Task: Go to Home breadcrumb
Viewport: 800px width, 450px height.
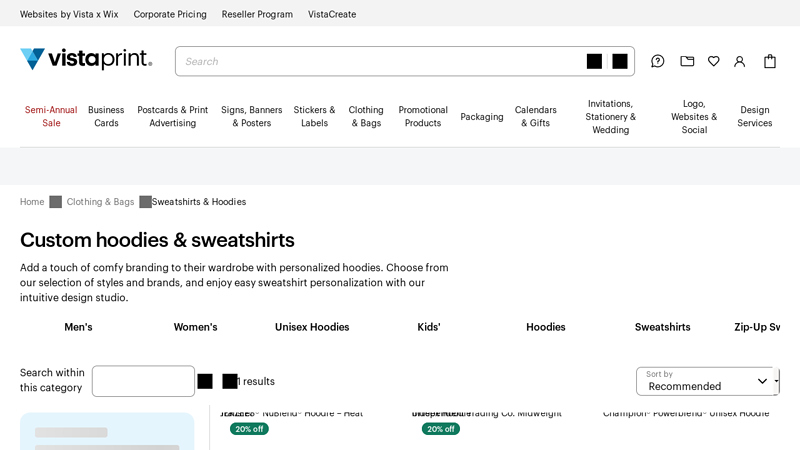Action: 32,202
